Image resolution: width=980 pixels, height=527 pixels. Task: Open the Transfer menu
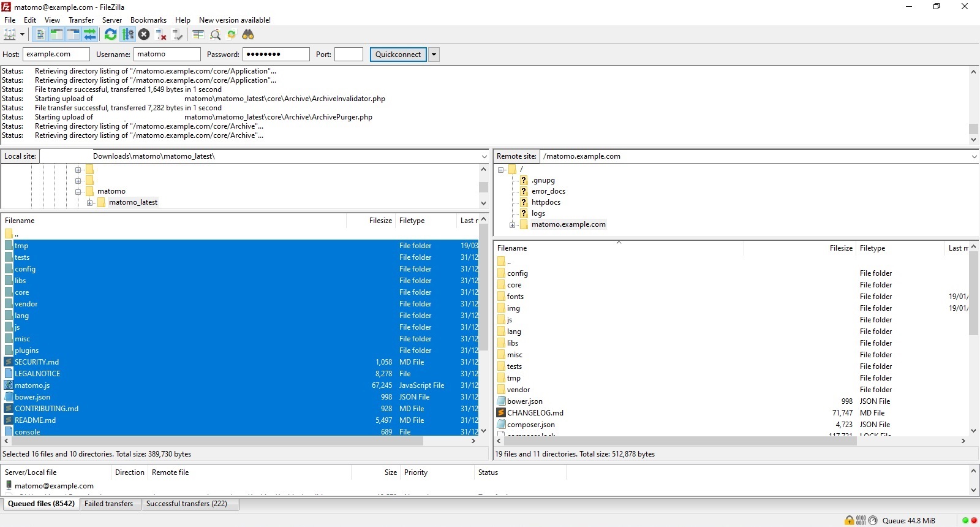coord(81,20)
